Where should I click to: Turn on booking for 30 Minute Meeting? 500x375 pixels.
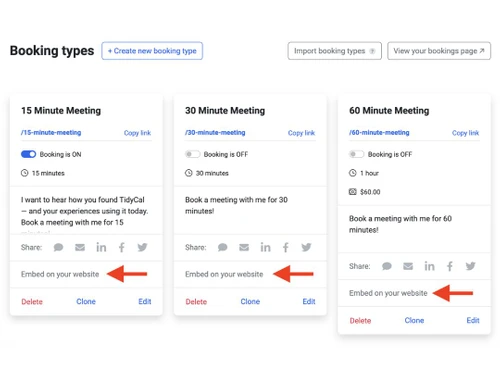tap(192, 154)
